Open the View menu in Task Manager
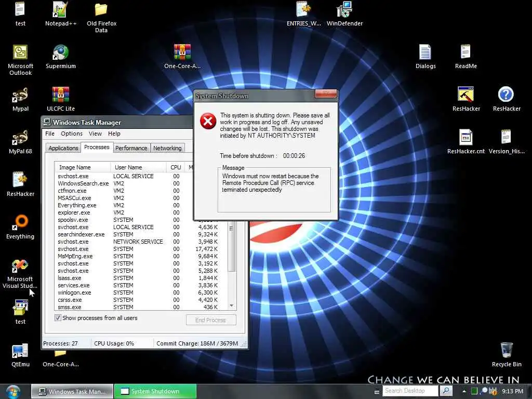532x399 pixels. click(x=96, y=134)
